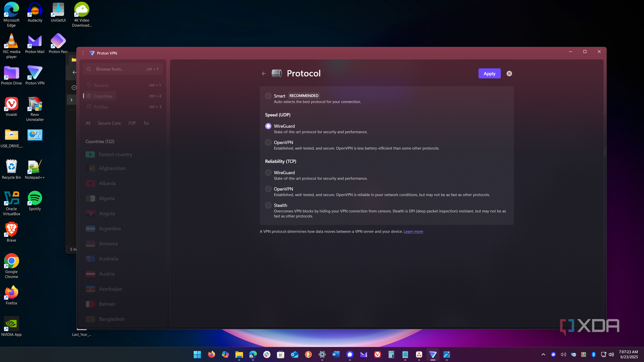This screenshot has height=362, width=644.
Task: Enable WireGuard under Reliability (TCP)
Action: point(269,172)
